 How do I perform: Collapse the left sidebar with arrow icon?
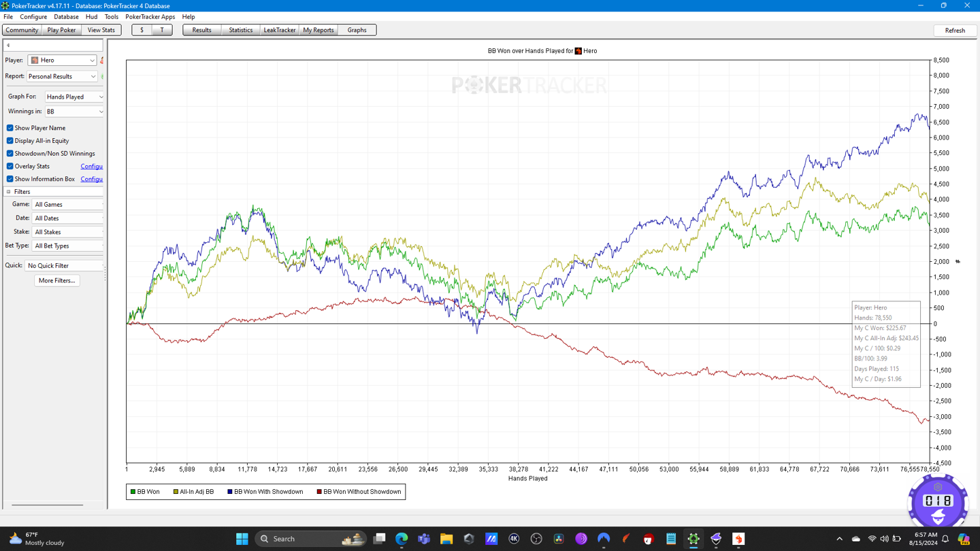pos(8,46)
